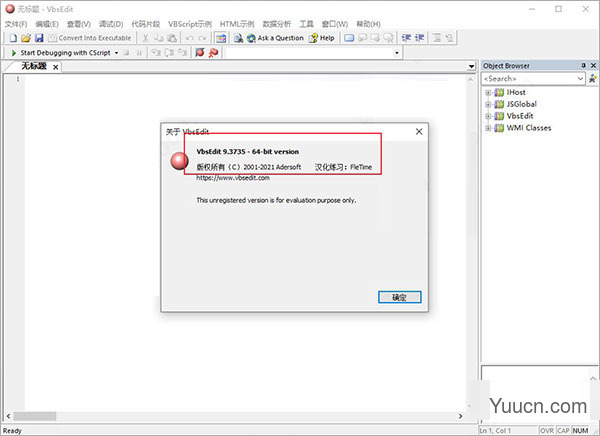600x436 pixels.
Task: Click the Step Into debug icon
Action: 156,52
